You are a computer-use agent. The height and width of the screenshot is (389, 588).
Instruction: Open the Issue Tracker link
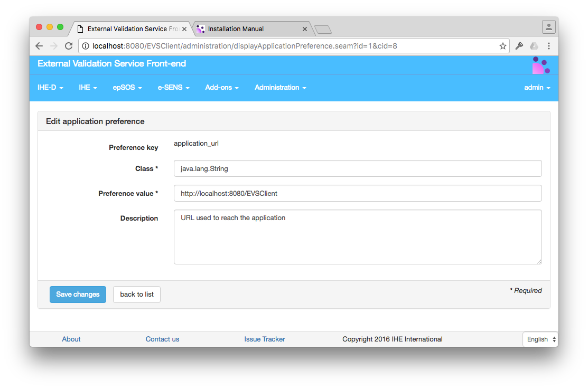(x=264, y=339)
